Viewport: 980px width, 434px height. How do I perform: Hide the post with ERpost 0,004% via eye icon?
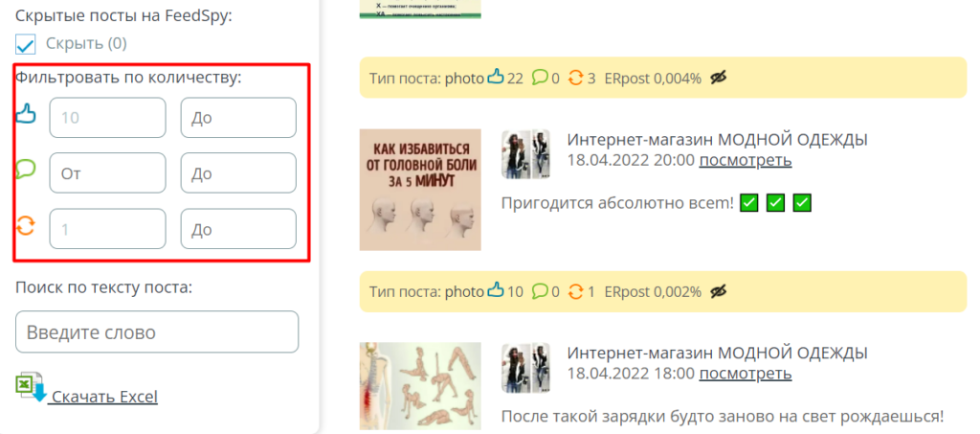(x=719, y=79)
